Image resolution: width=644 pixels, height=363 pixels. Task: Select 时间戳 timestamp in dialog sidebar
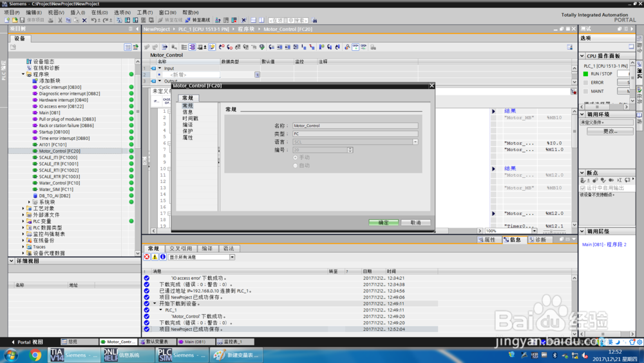(190, 119)
